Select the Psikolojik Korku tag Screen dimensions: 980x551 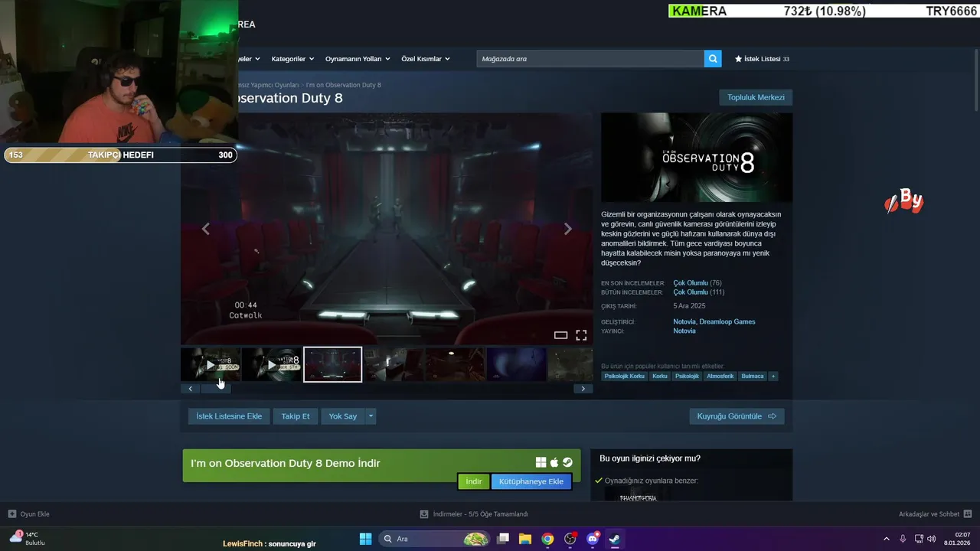point(625,377)
